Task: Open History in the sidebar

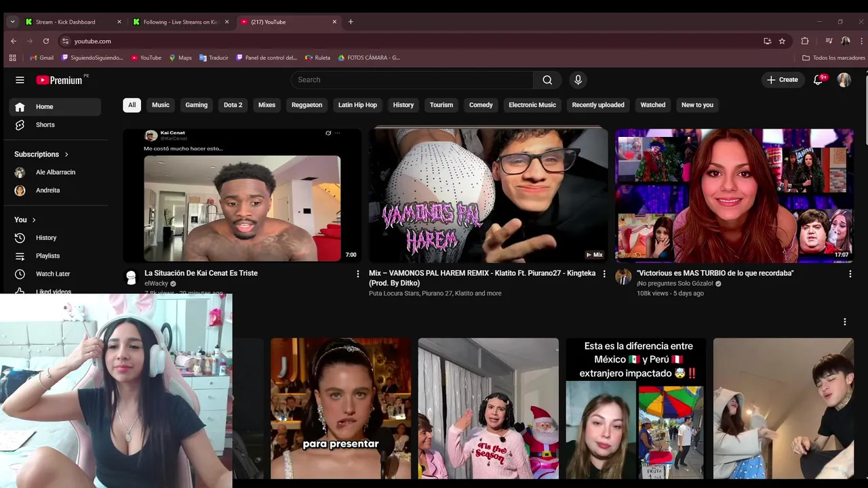Action: (x=55, y=238)
